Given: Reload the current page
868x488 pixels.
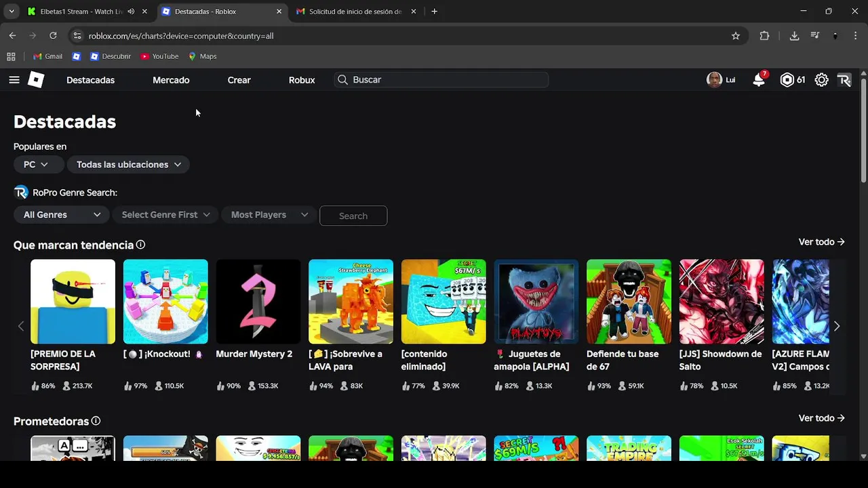Looking at the screenshot, I should [x=53, y=35].
